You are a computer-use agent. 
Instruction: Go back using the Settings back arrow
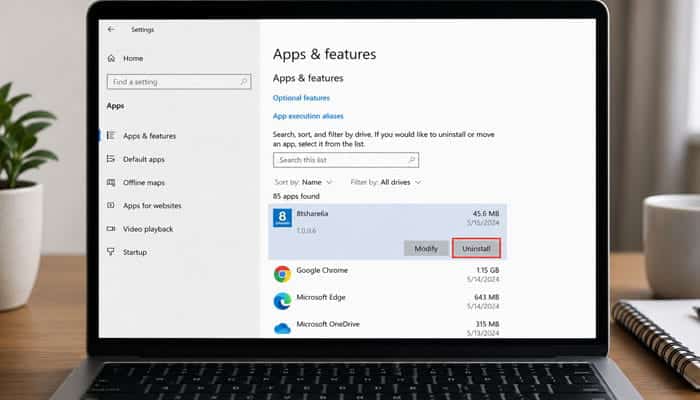pos(111,29)
